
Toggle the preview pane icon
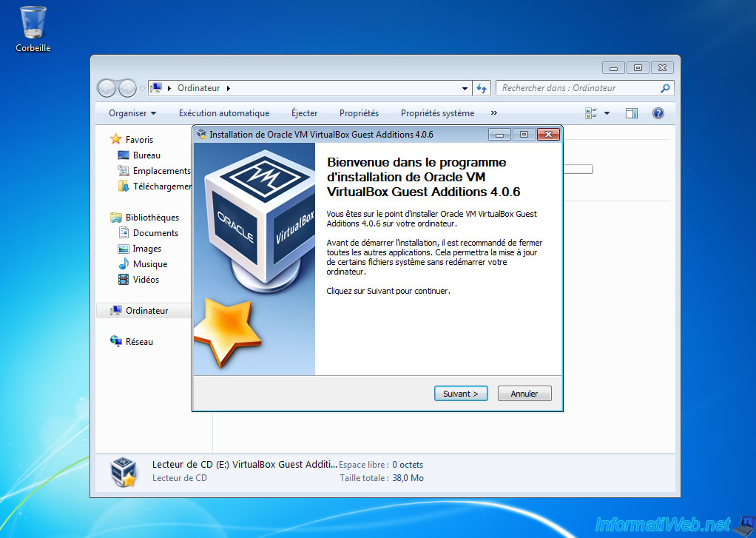point(631,113)
